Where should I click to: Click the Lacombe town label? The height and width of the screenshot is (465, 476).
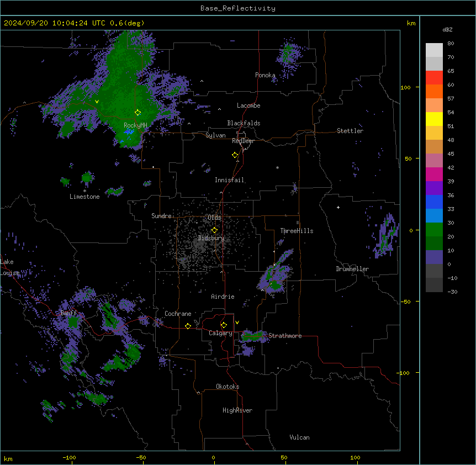pyautogui.click(x=248, y=105)
